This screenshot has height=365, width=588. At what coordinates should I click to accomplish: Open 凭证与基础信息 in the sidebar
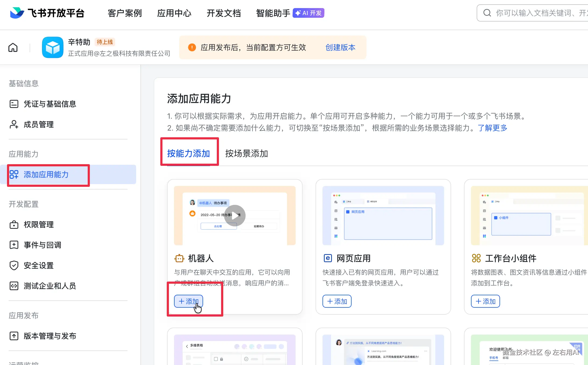point(50,104)
